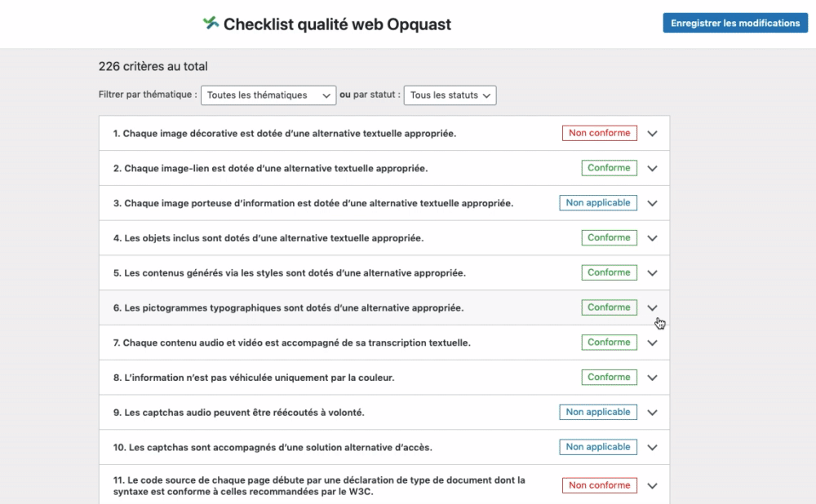Click 'Conforme' badge on criterion 2
The height and width of the screenshot is (504, 816).
(x=609, y=168)
